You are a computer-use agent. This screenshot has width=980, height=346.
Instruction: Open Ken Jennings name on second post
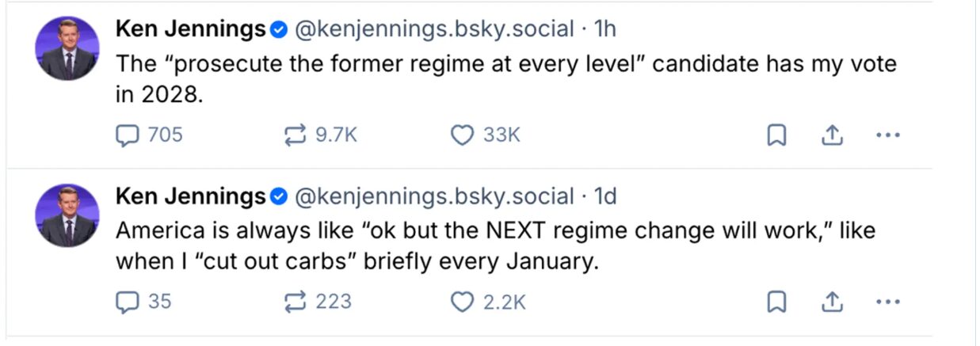[190, 196]
